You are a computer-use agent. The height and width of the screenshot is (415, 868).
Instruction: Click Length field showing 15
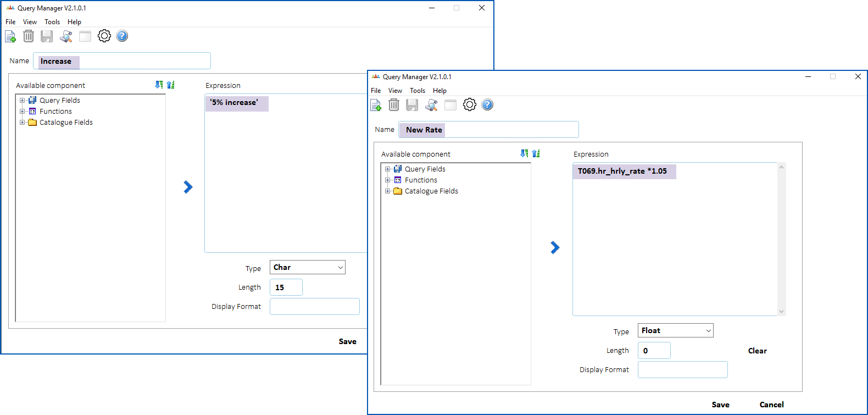286,287
